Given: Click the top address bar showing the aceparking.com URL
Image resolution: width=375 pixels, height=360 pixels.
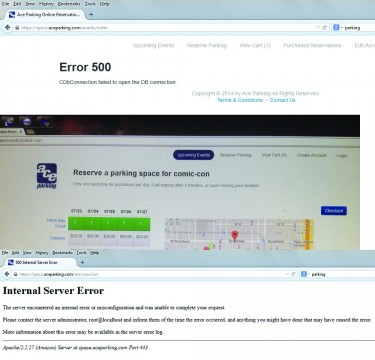Looking at the screenshot, I should click(167, 28).
